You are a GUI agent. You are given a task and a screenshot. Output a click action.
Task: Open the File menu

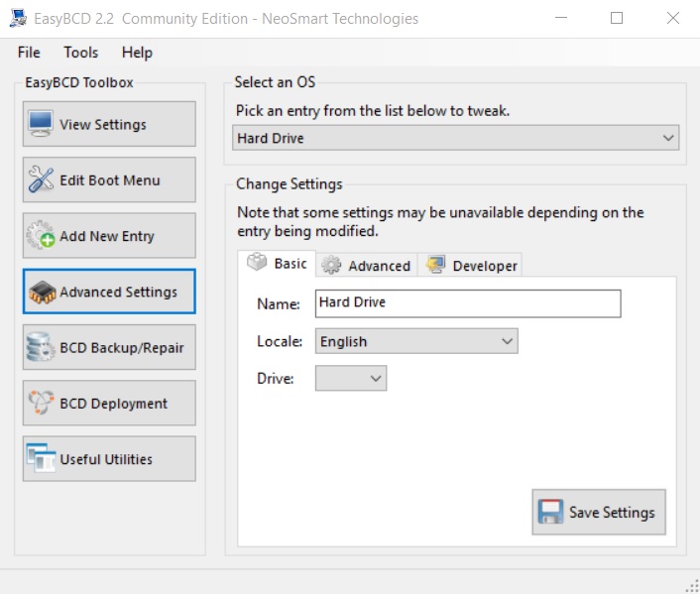coord(29,53)
